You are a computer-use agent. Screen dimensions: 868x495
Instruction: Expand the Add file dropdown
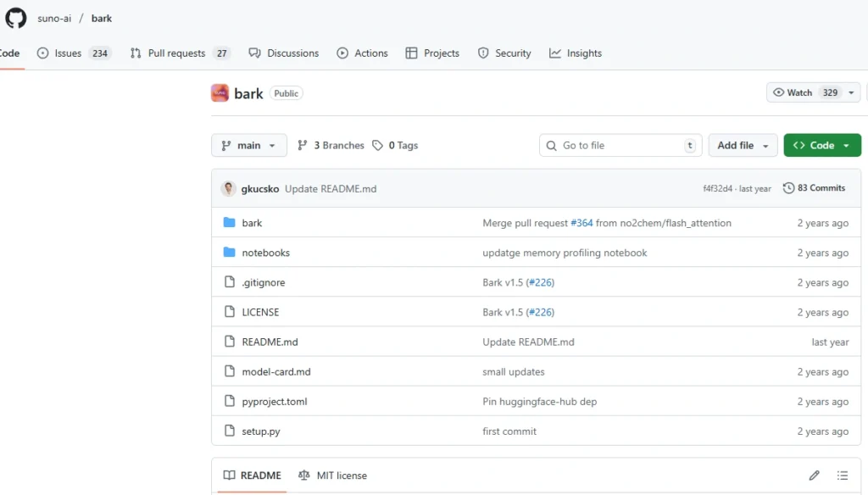(x=743, y=146)
